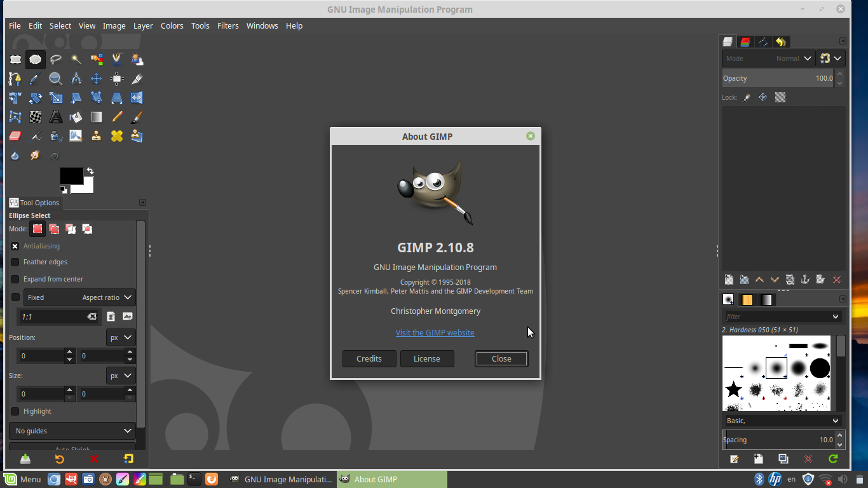Enable the Feather edges option
This screenshot has width=868, height=488.
(x=15, y=262)
